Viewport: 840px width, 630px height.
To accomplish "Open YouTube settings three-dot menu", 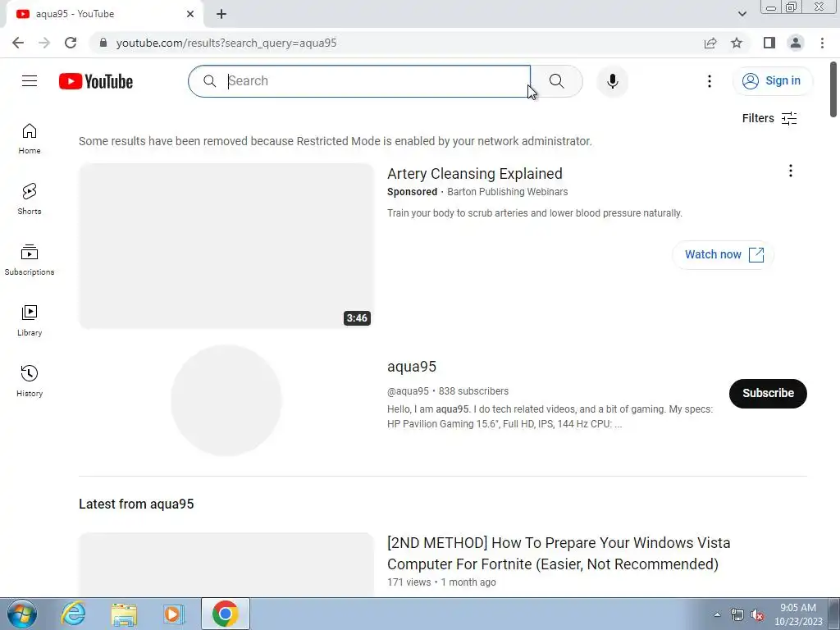I will tap(710, 81).
